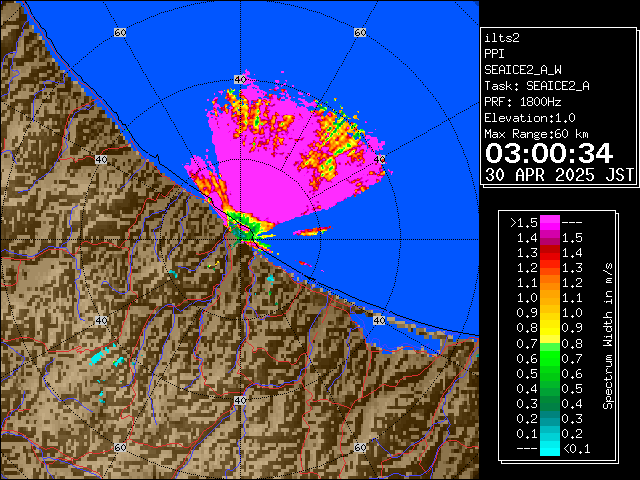Pick the red 1.3–1.4 legend swatch
The width and height of the screenshot is (640, 480).
550,253
